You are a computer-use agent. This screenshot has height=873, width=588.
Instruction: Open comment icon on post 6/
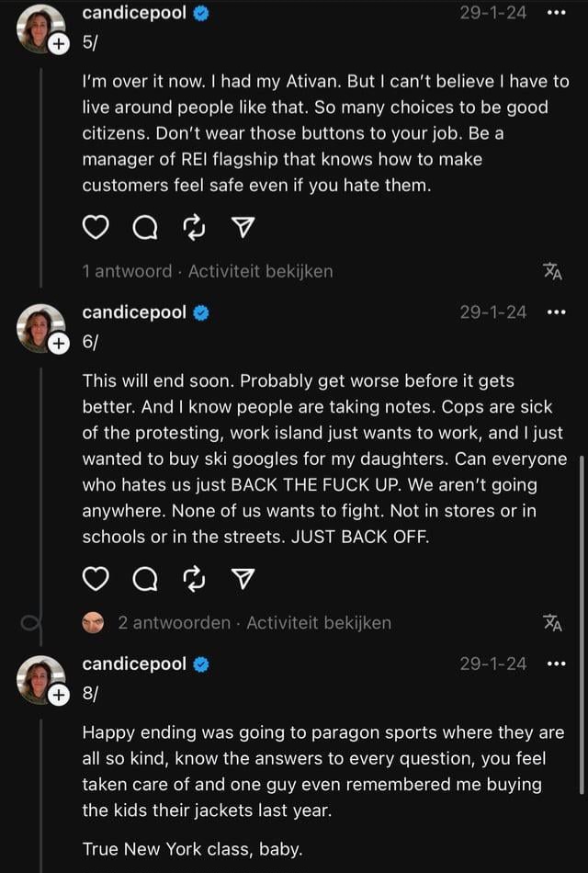[x=145, y=580]
